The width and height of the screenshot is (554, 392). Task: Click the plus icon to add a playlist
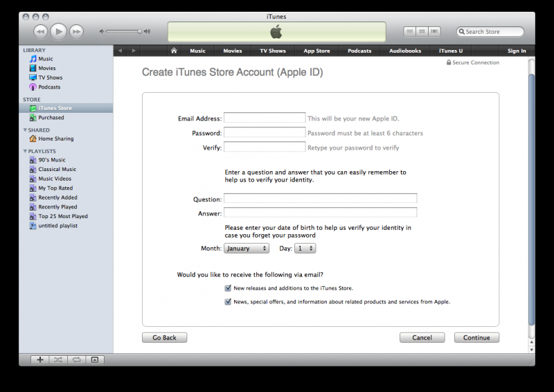(x=40, y=359)
